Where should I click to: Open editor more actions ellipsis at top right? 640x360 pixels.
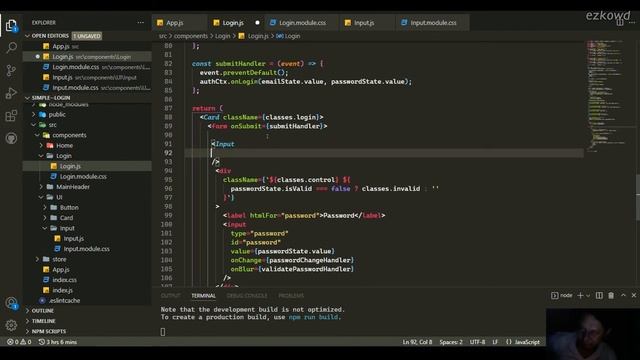(x=632, y=22)
